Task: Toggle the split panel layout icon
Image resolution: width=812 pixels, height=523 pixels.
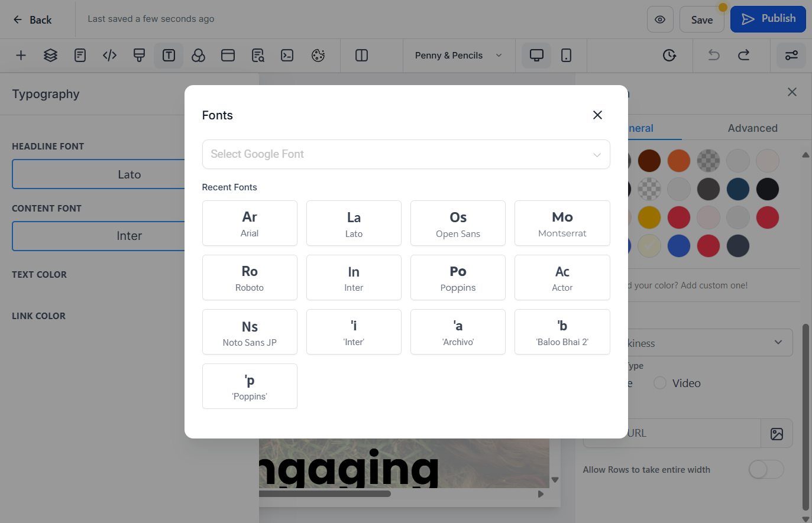Action: (361, 56)
